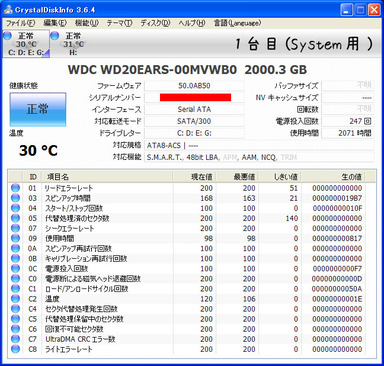Click status orb for 09 使用時間
The image size is (384, 366).
click(x=15, y=238)
